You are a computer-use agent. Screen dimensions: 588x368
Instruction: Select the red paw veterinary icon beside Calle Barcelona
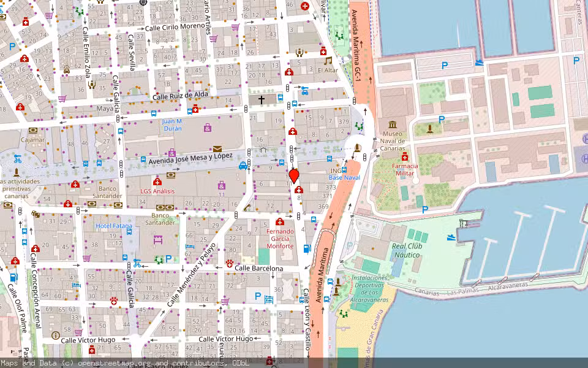click(230, 263)
